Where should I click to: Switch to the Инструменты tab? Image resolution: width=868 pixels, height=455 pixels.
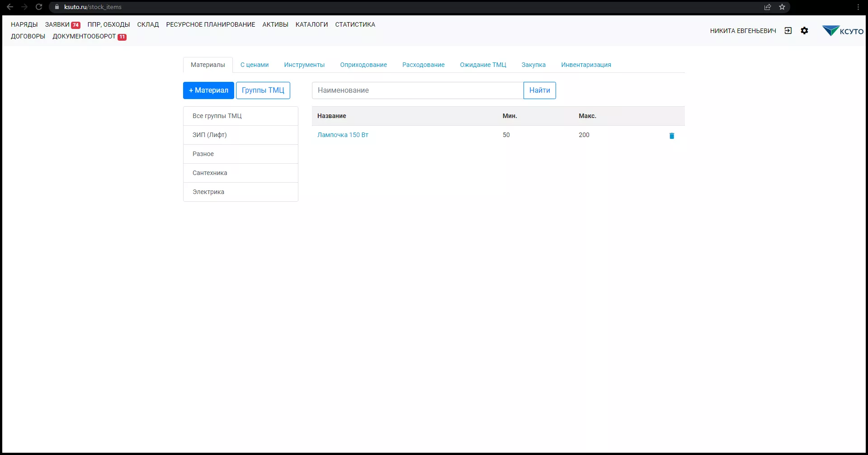[x=304, y=65]
